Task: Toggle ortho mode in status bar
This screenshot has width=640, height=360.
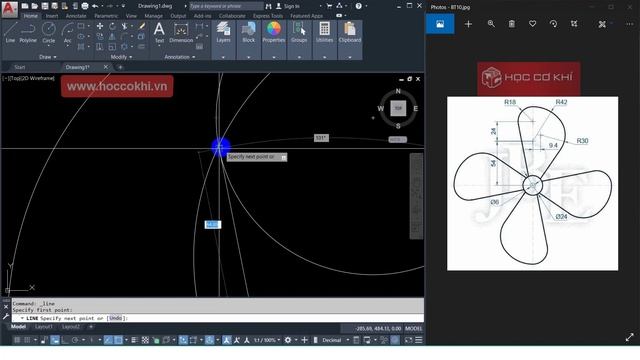Action: (65, 340)
